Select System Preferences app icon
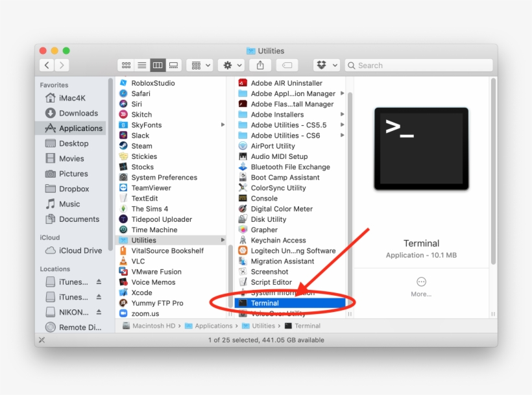Image resolution: width=532 pixels, height=395 pixels. (x=123, y=177)
